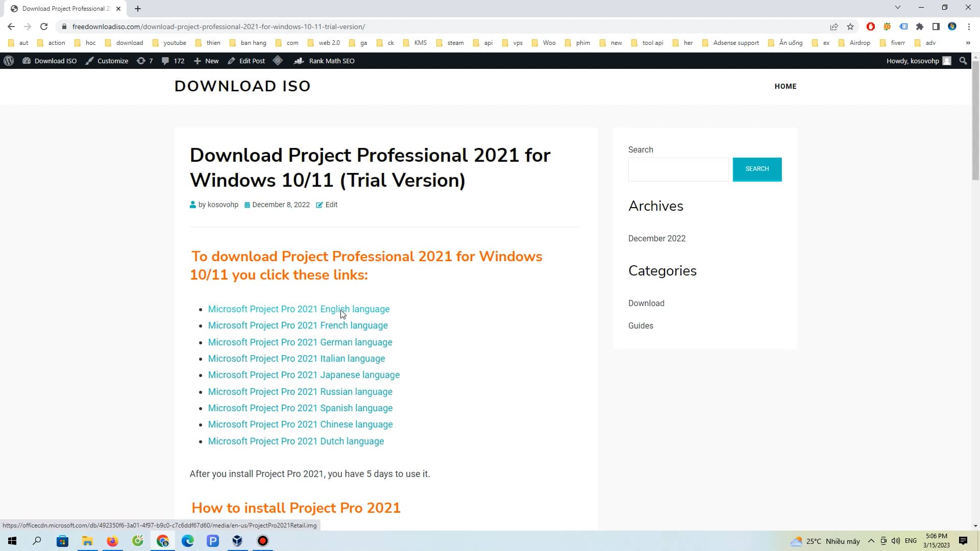980x551 pixels.
Task: Open the screen recorder app in taskbar
Action: tap(262, 541)
